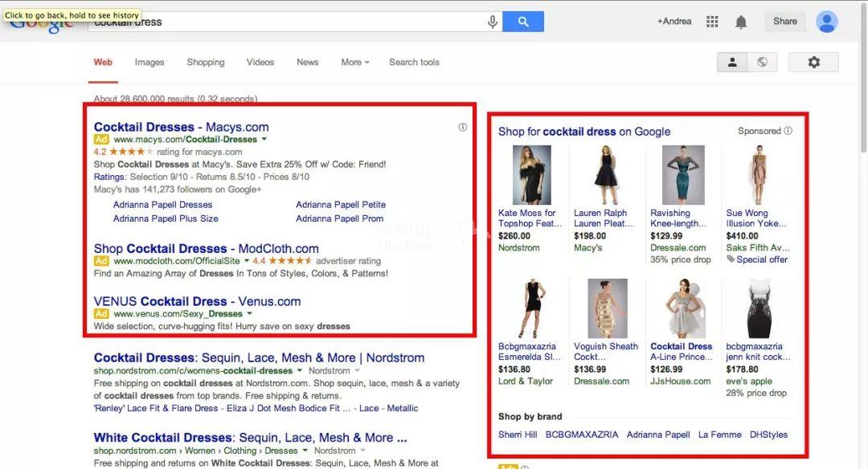Open the bcbgmaxazria jenn knit dress image
The height and width of the screenshot is (469, 868).
tap(759, 308)
